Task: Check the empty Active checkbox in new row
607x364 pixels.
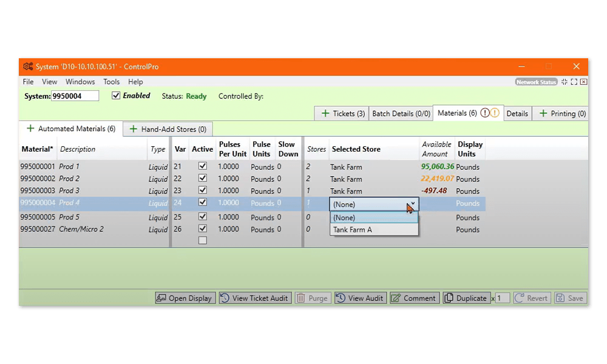Action: coord(203,240)
